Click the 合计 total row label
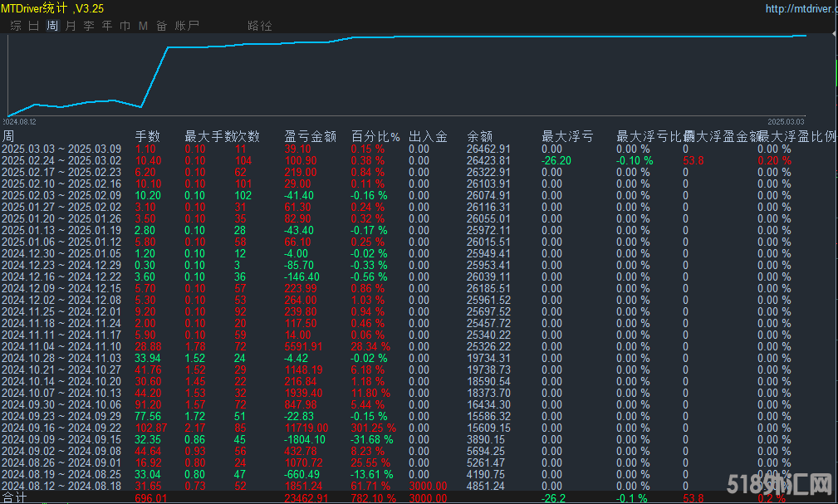 coord(14,498)
